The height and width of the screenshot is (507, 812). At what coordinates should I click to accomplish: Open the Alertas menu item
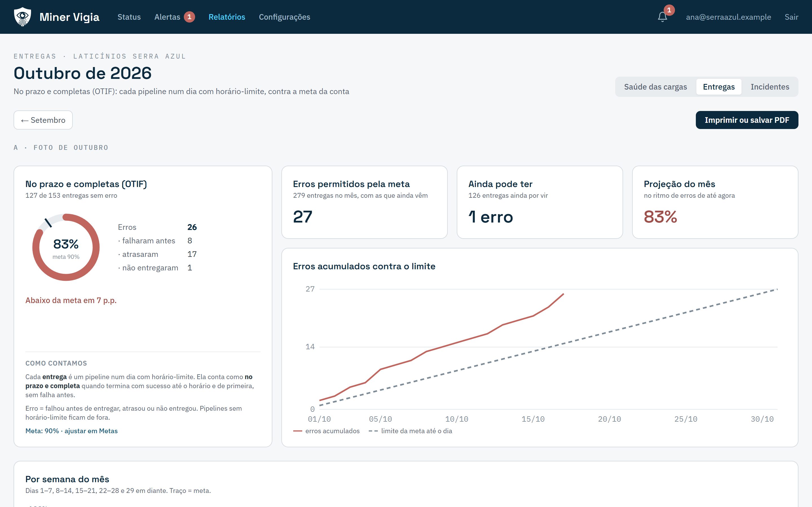[167, 17]
